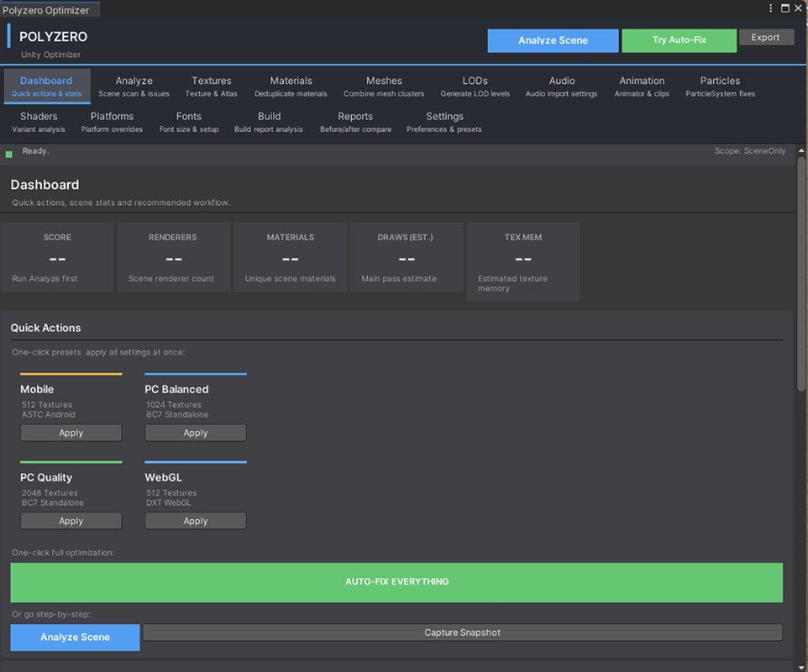Image resolution: width=808 pixels, height=672 pixels.
Task: Open the Settings tab
Action: coord(444,122)
